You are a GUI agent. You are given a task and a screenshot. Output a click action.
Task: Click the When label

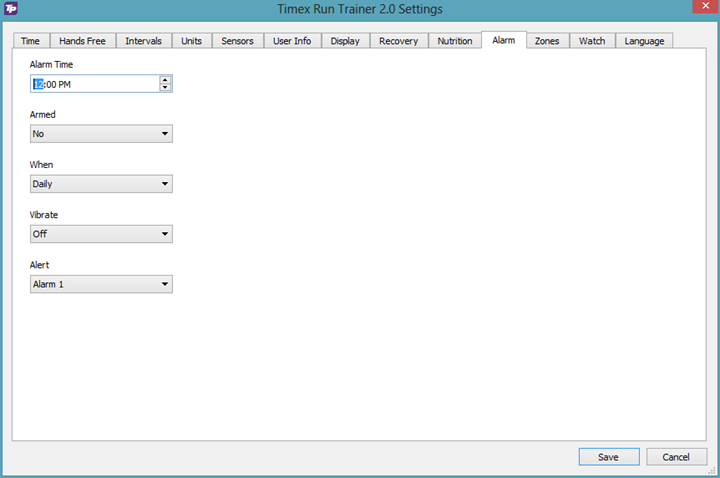41,164
